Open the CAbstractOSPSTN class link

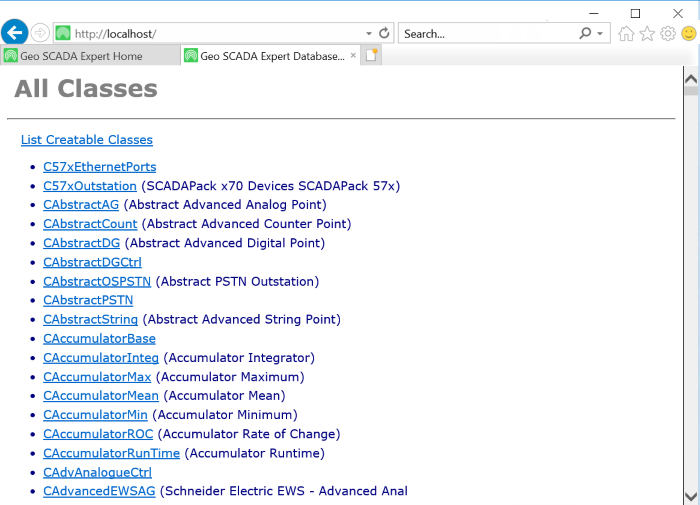97,282
